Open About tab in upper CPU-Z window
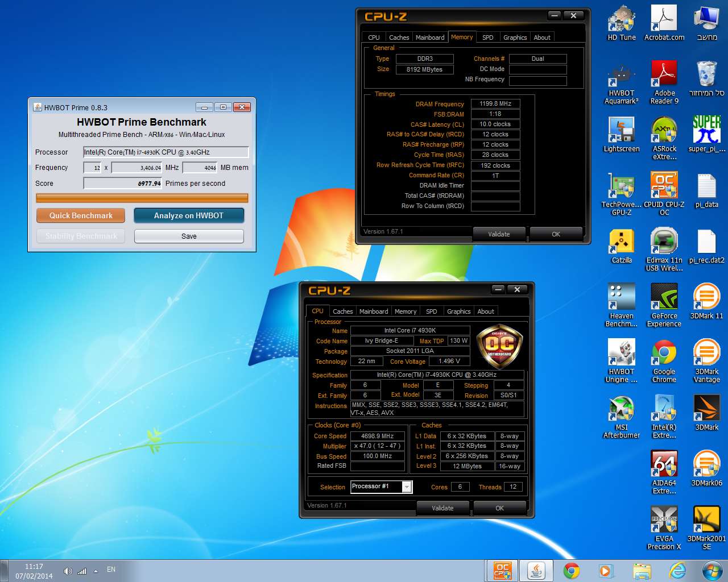728x582 pixels. (542, 38)
